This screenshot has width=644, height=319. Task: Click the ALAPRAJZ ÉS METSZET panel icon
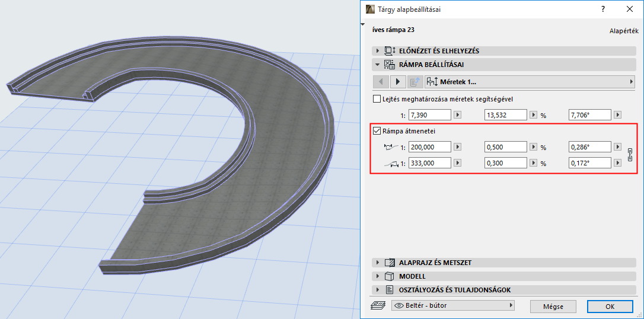[x=390, y=263]
